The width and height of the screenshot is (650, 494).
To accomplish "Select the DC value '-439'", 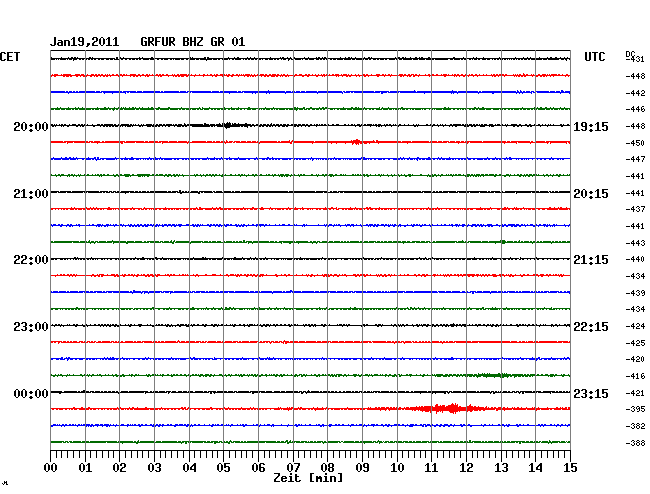I will tap(635, 293).
